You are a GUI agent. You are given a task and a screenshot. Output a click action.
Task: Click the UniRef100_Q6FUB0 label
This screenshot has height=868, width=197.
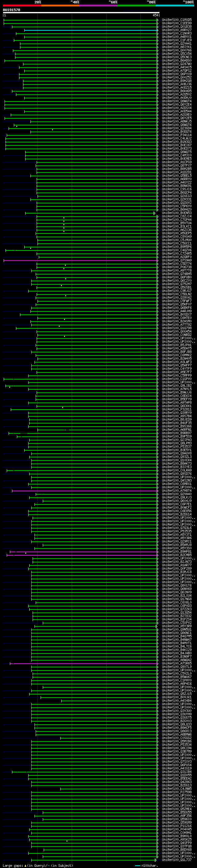point(176,277)
